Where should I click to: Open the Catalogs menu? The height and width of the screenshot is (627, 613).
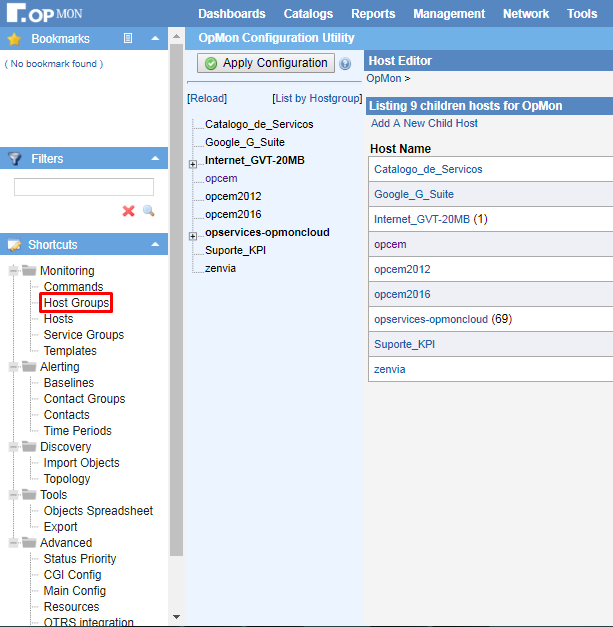pyautogui.click(x=308, y=14)
